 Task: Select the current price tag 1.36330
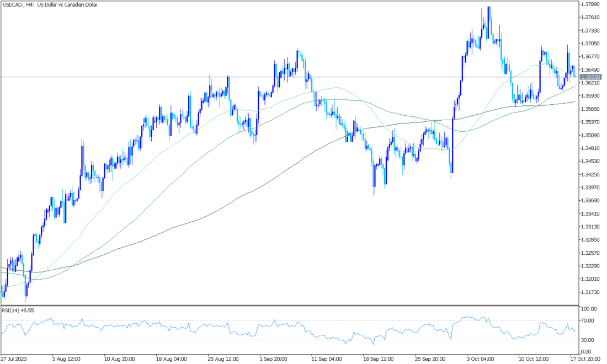pos(591,77)
